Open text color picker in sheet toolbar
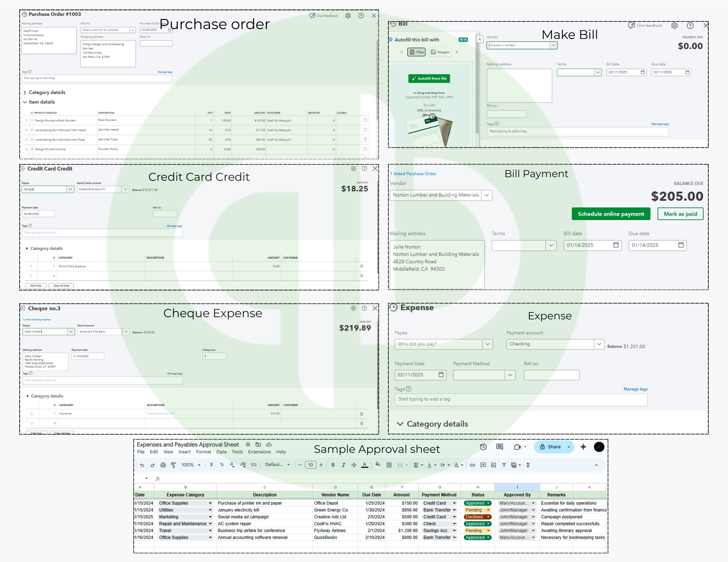This screenshot has width=728, height=562. (x=364, y=465)
